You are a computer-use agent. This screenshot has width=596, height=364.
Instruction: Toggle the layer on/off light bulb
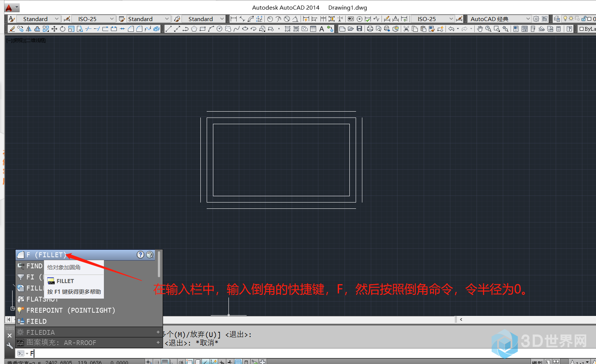[x=565, y=19]
